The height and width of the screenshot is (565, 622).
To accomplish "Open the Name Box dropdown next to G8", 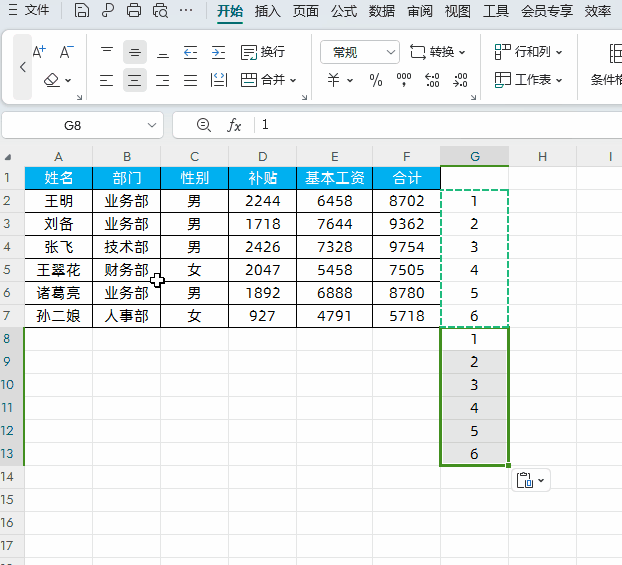I will click(153, 125).
